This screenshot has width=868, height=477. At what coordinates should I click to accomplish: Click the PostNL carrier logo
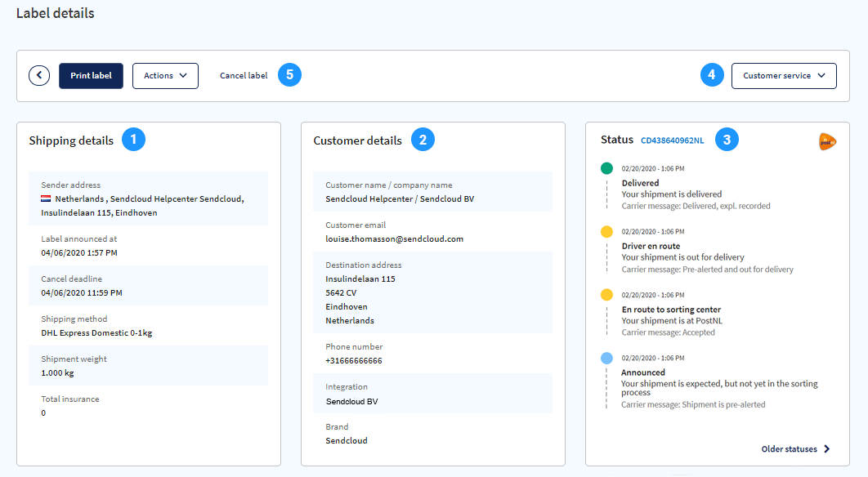click(827, 141)
